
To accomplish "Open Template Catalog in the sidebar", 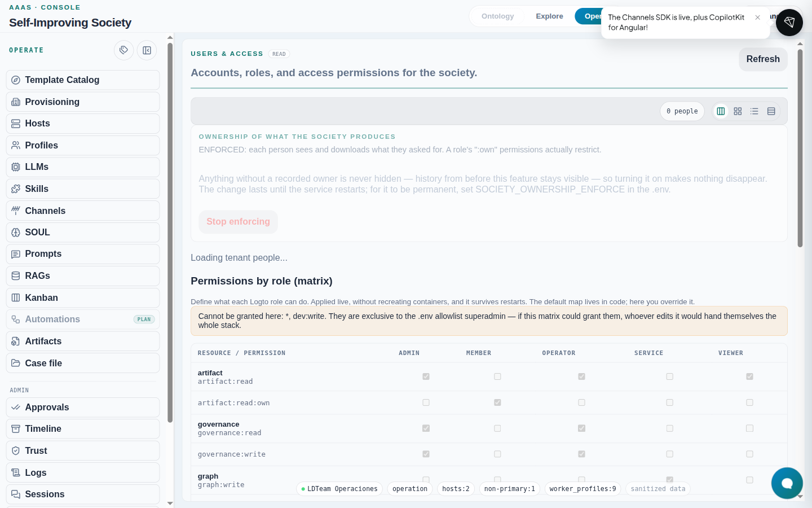I will (x=83, y=80).
